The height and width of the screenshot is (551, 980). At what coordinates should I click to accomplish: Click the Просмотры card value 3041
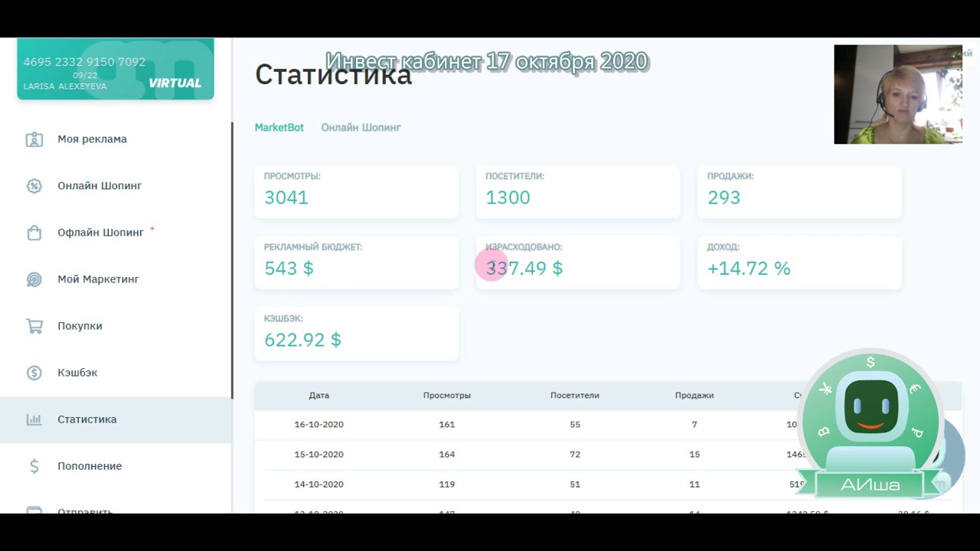[x=286, y=197]
